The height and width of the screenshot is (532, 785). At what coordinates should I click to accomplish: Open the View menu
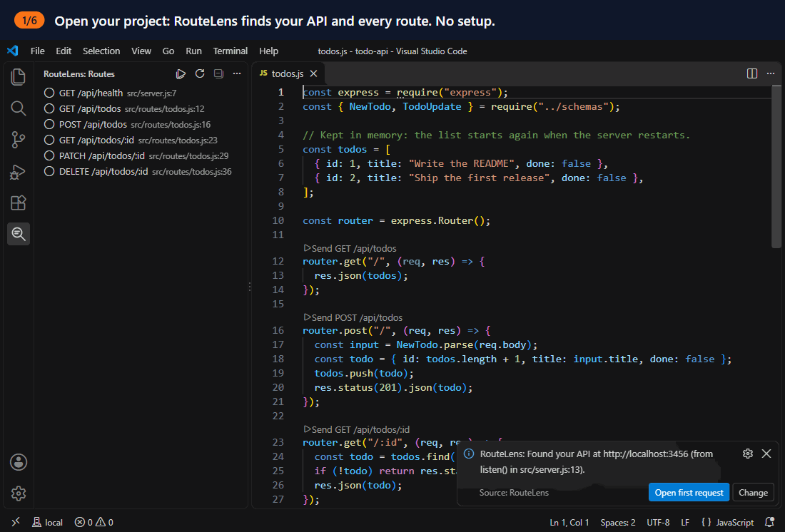pos(141,51)
